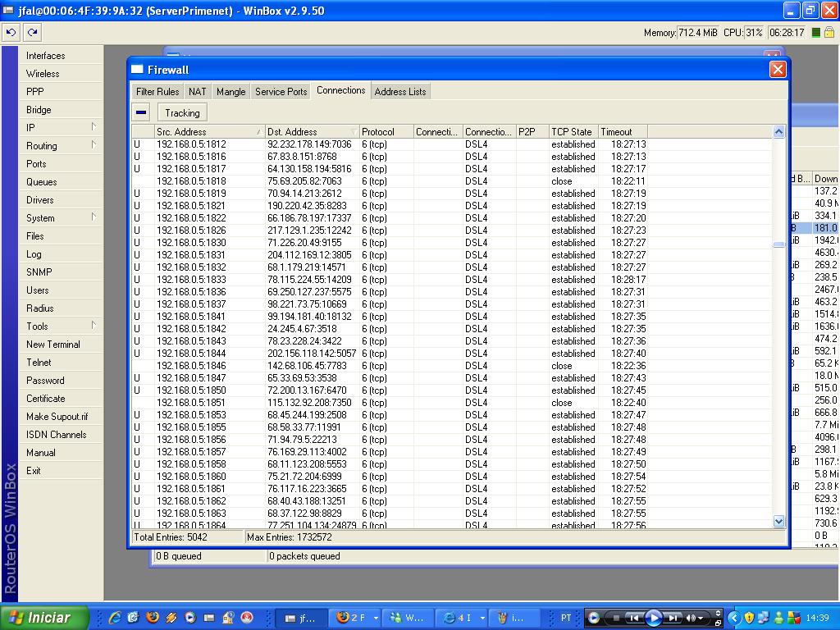The width and height of the screenshot is (840, 630).
Task: Switch to the NAT tab
Action: click(197, 92)
